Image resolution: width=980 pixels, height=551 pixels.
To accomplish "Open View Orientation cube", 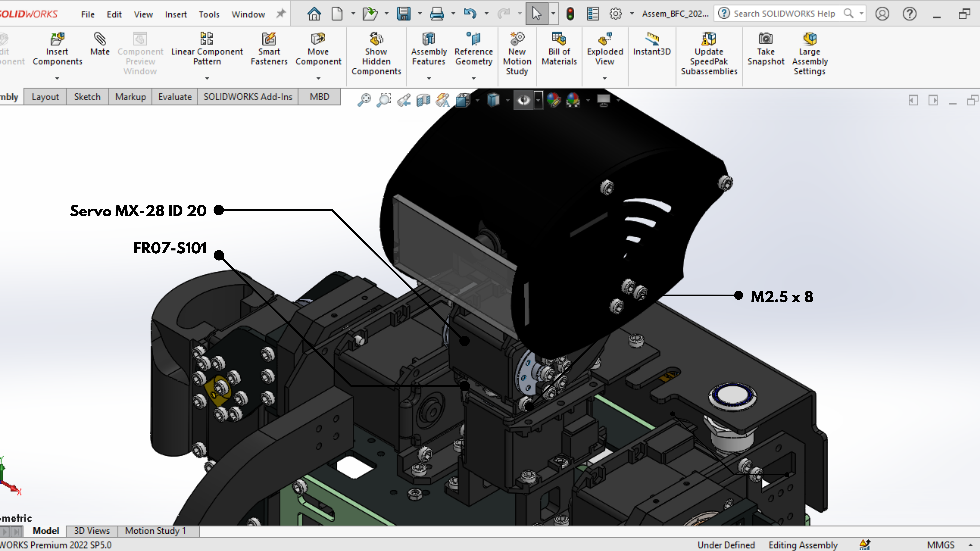I will [463, 100].
